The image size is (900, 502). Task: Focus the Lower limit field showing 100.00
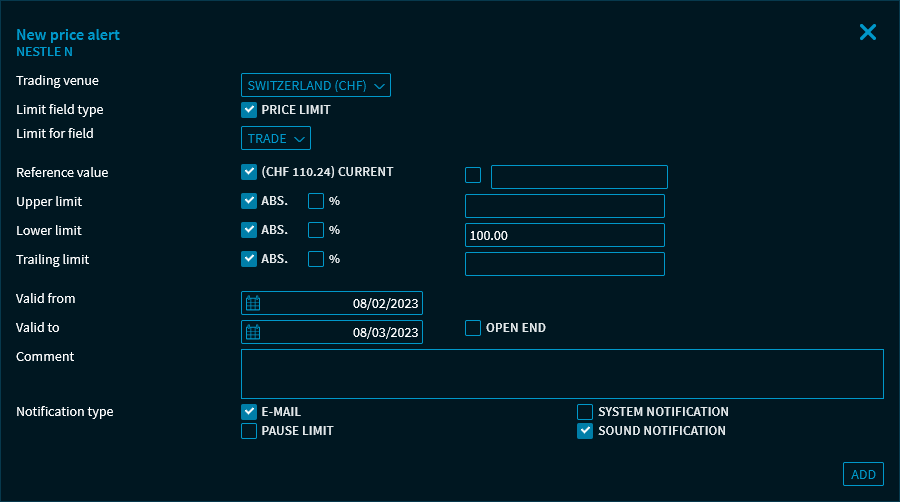[565, 235]
